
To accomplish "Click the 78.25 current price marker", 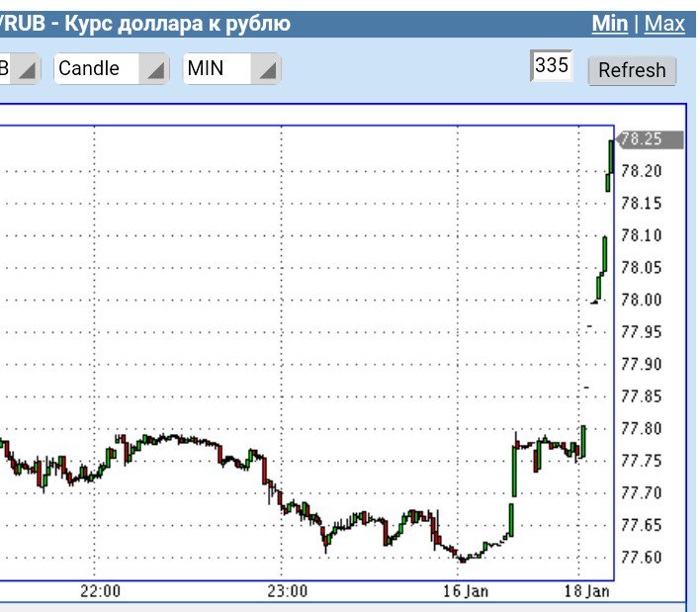I will (650, 139).
